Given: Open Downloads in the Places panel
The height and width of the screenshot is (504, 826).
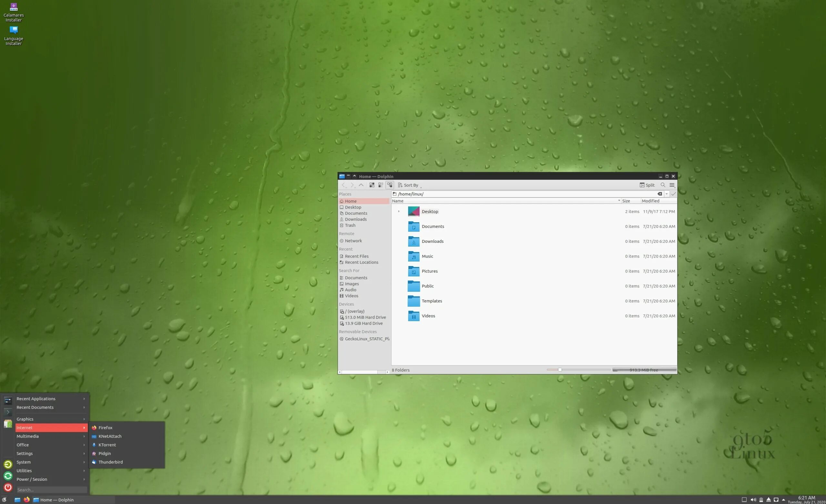Looking at the screenshot, I should (355, 219).
